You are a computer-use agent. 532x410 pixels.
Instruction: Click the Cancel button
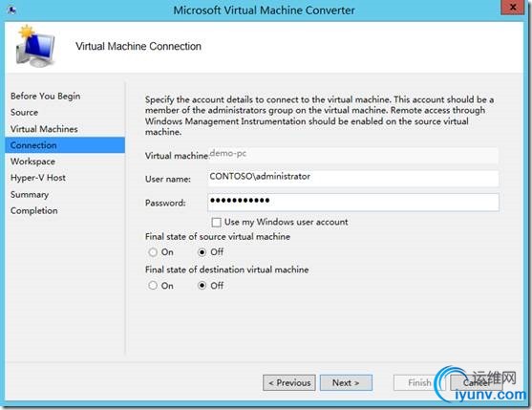477,383
